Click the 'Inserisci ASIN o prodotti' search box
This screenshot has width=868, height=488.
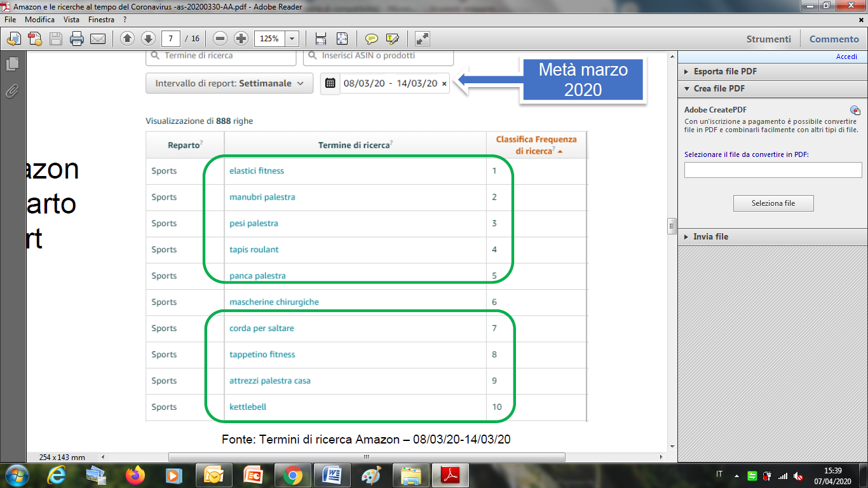coord(378,56)
